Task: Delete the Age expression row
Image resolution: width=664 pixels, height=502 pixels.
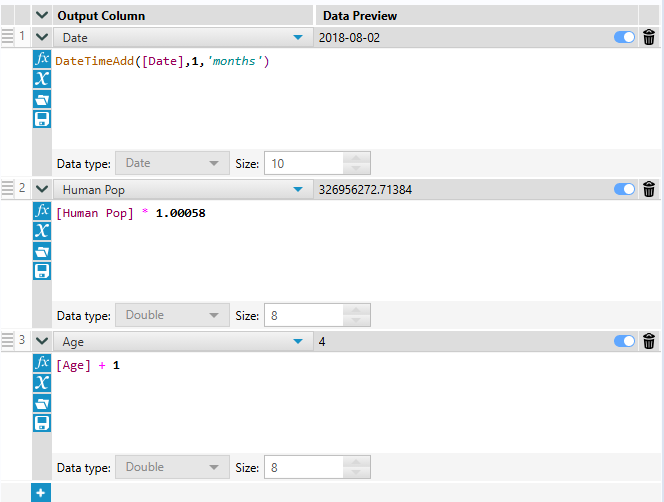Action: tap(649, 341)
